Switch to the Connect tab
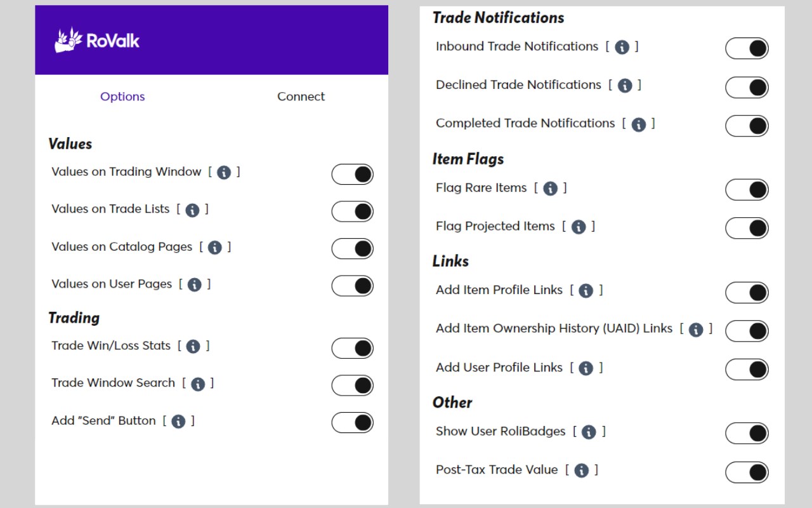This screenshot has width=812, height=508. [301, 97]
